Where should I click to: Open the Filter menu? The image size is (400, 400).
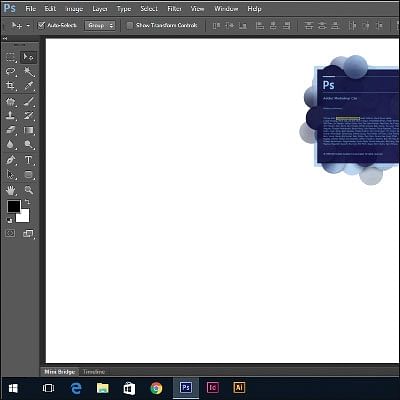pyautogui.click(x=174, y=9)
